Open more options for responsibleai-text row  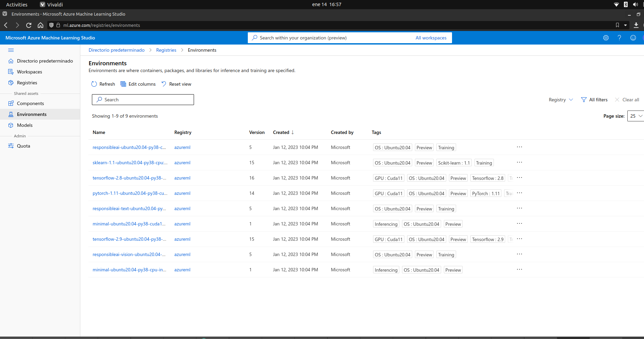[519, 208]
